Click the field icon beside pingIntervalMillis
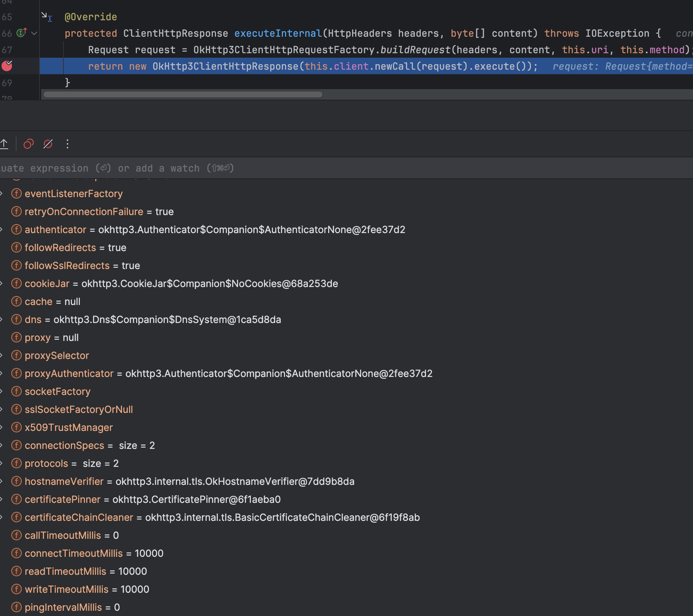 [x=16, y=607]
